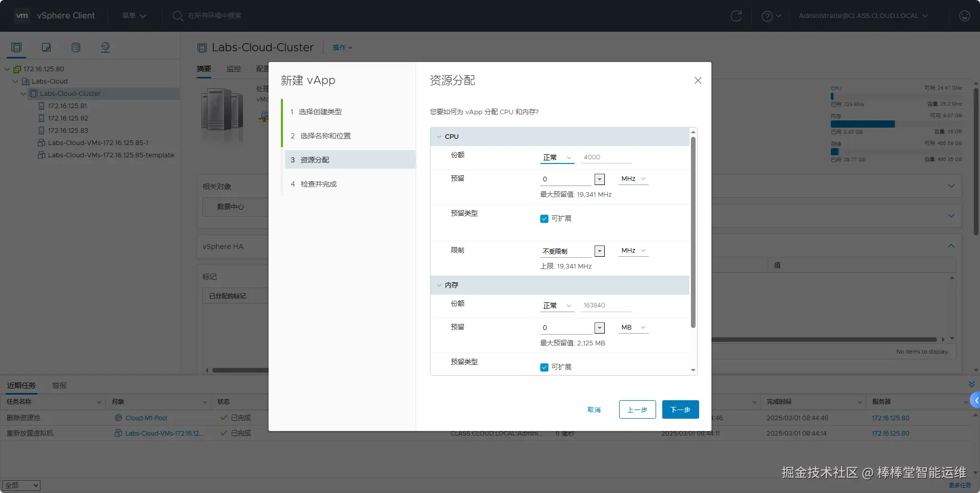Viewport: 980px width, 493px height.
Task: Open the 内存 份额 正常 dropdown
Action: (x=557, y=305)
